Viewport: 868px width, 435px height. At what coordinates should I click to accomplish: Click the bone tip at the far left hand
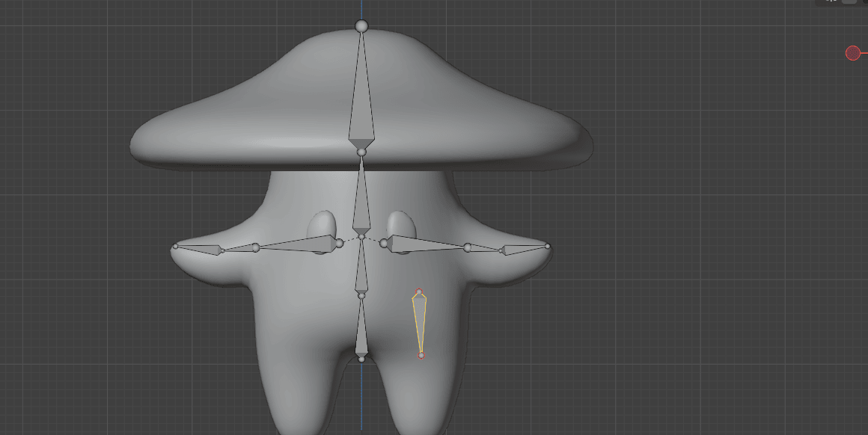click(176, 246)
